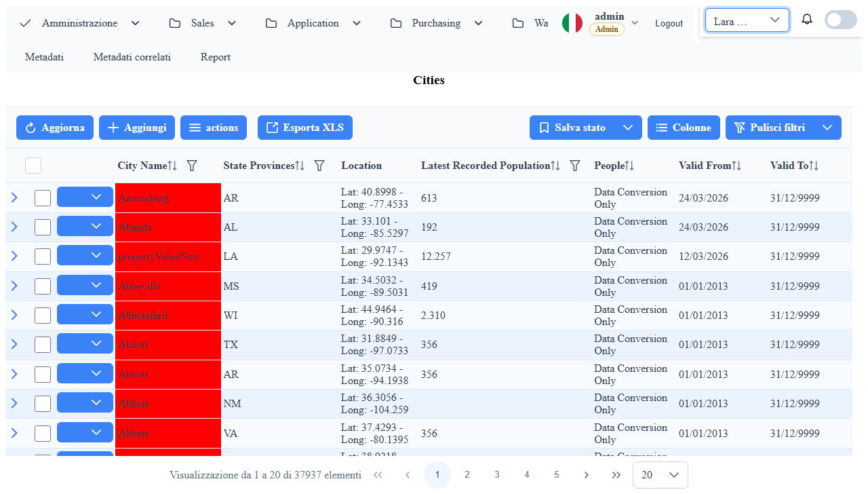
Task: Tick the select-all header checkbox
Action: [33, 166]
